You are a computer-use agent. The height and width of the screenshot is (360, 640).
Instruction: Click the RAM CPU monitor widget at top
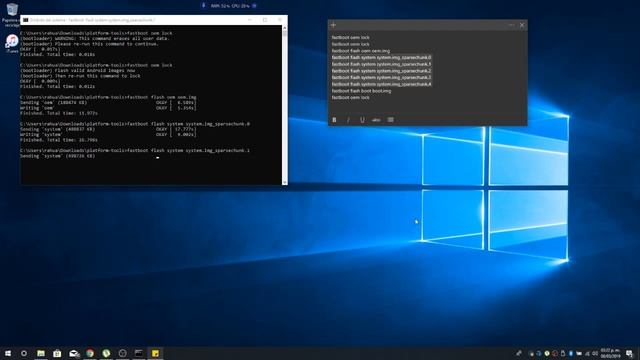(x=229, y=6)
